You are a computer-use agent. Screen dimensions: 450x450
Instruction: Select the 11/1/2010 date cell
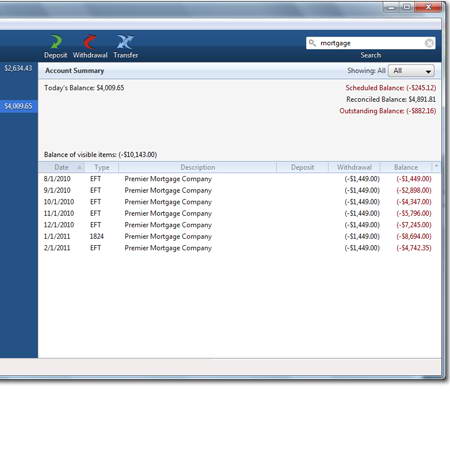pos(59,213)
